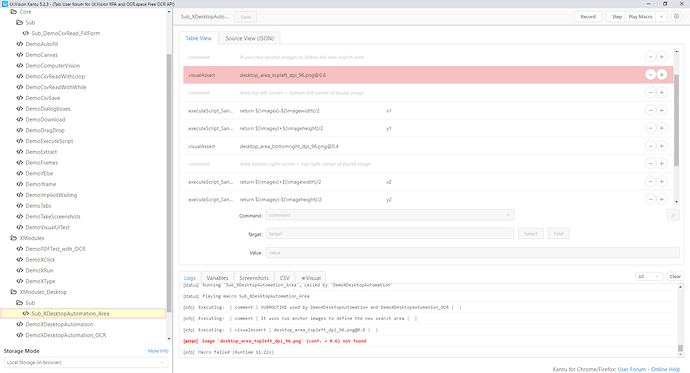
Task: Click minus on the x2 executeScript row
Action: 650,181
